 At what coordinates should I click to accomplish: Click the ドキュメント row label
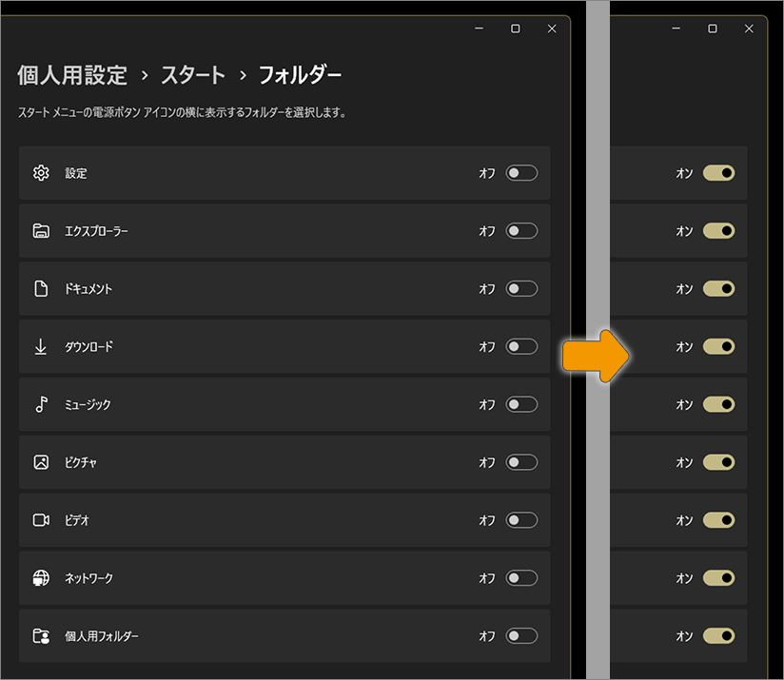(88, 289)
